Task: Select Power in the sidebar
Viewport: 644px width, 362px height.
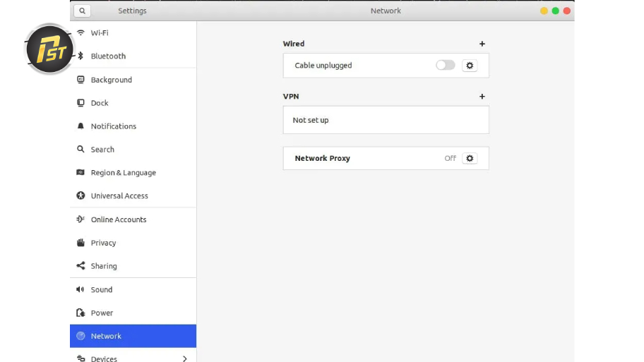Action: click(133, 313)
